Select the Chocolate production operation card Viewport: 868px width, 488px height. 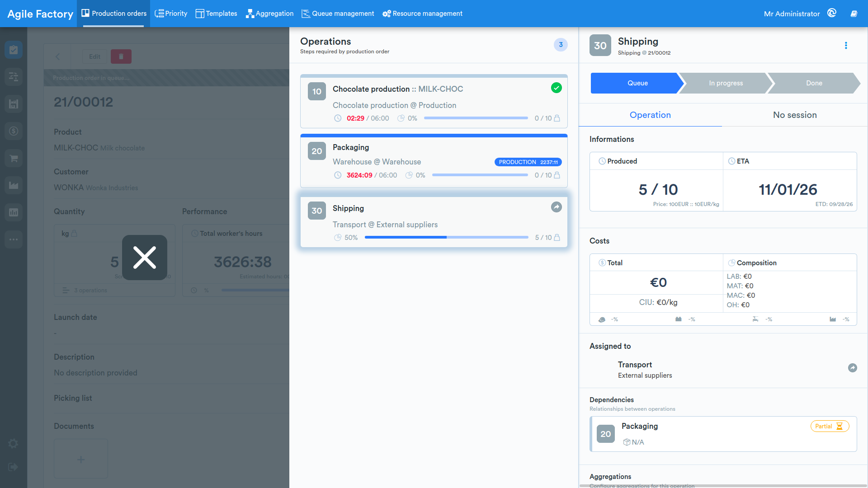pos(434,101)
